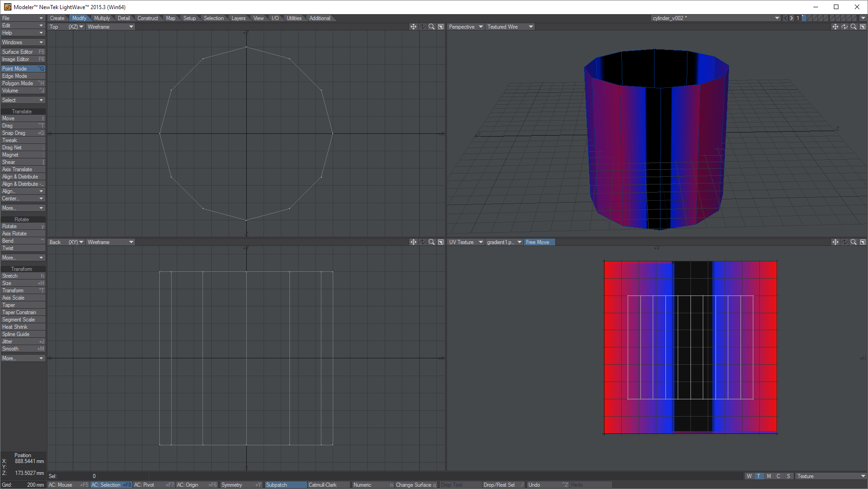Open the Textured Wire display mode dropdown

tap(531, 27)
